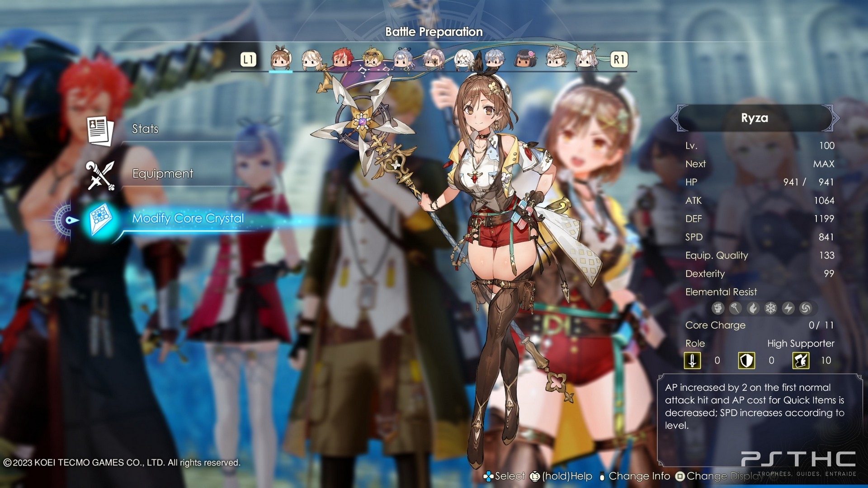This screenshot has width=868, height=488.
Task: Click the fist physical resist icon
Action: 718,308
